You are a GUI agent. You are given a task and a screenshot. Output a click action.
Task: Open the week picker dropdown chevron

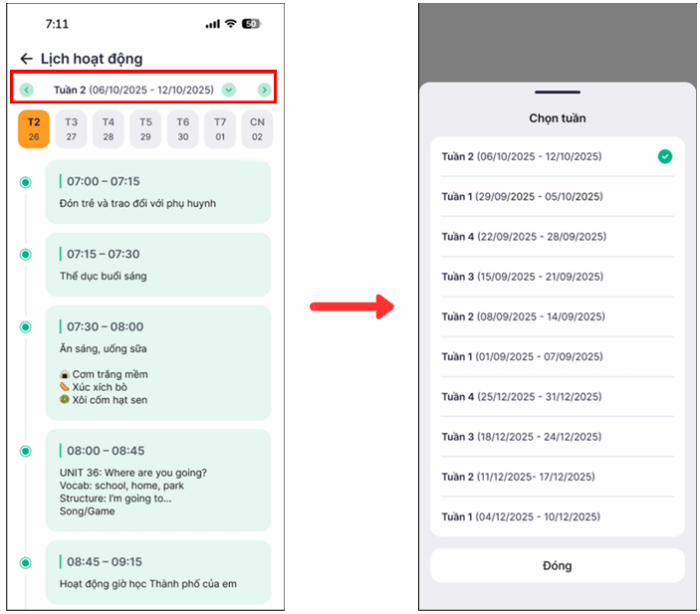[x=229, y=91]
